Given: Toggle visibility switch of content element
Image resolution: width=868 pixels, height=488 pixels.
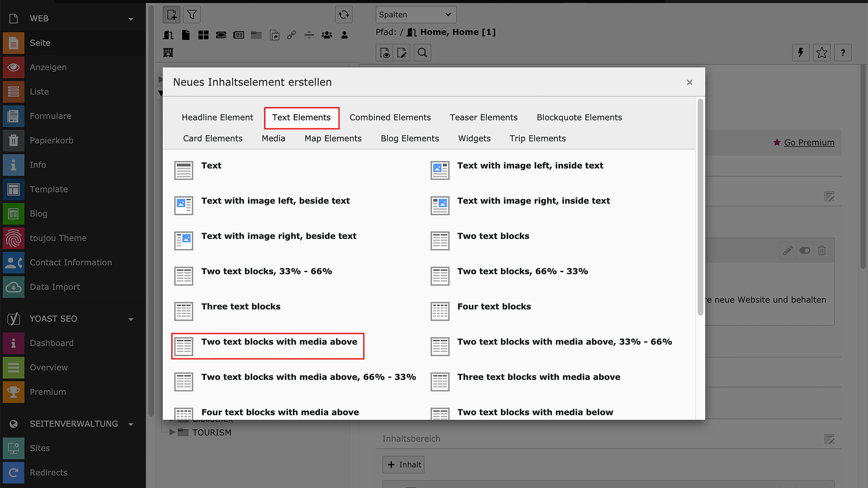Looking at the screenshot, I should [805, 250].
